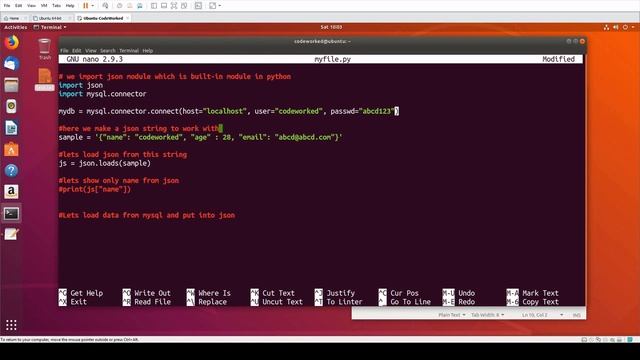Viewport: 640px width, 360px height.
Task: Open Plain Text language dropdown in editor
Action: click(x=451, y=315)
